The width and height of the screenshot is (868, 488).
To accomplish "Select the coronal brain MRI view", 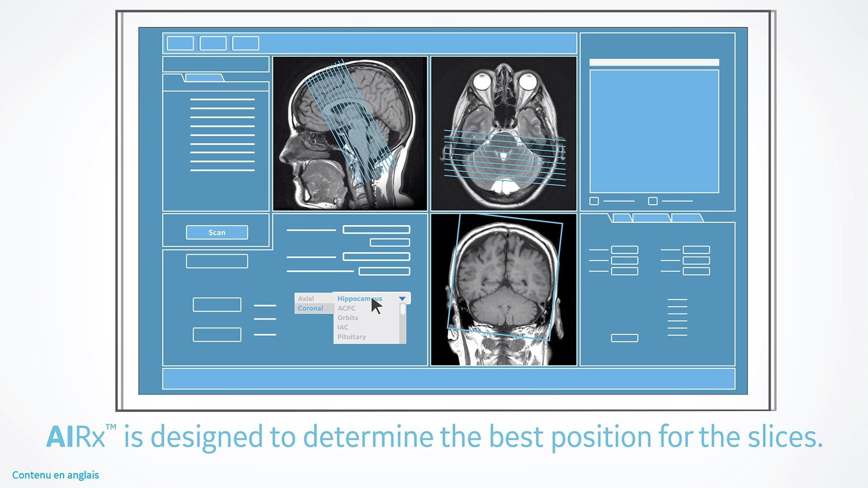I will tap(504, 290).
